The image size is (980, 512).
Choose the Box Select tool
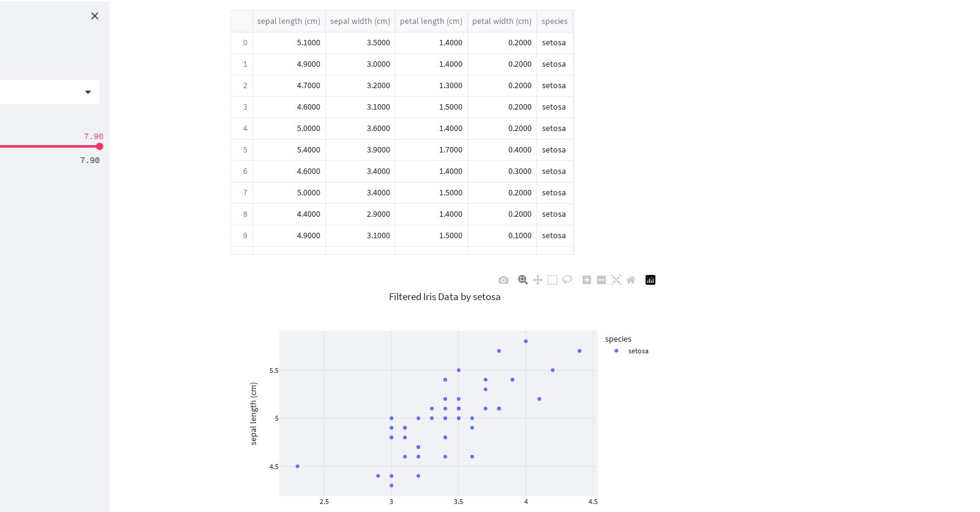[x=552, y=280]
